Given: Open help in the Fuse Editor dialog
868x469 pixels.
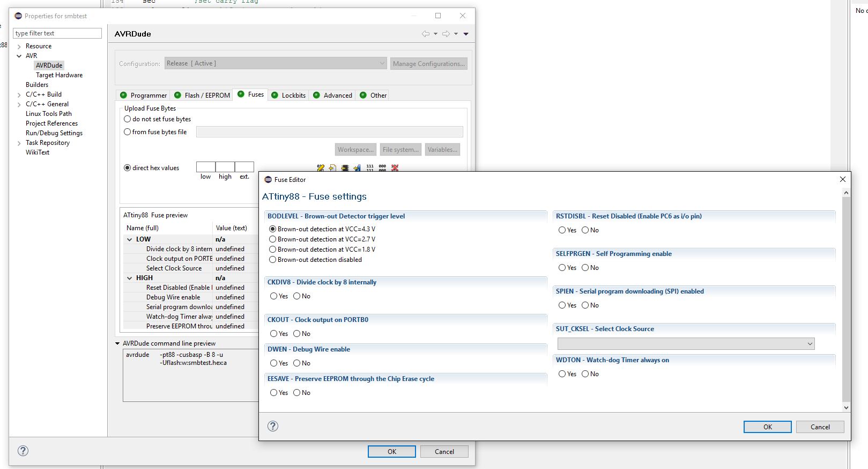Looking at the screenshot, I should (x=273, y=426).
